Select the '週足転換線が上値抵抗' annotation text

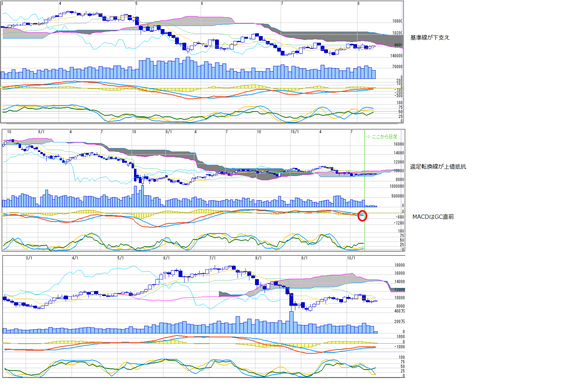coord(438,167)
